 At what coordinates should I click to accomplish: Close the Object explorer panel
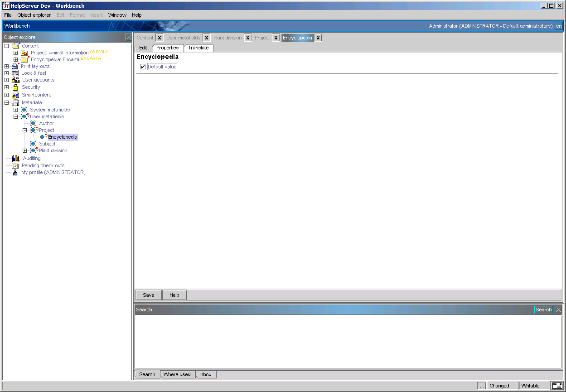point(129,37)
